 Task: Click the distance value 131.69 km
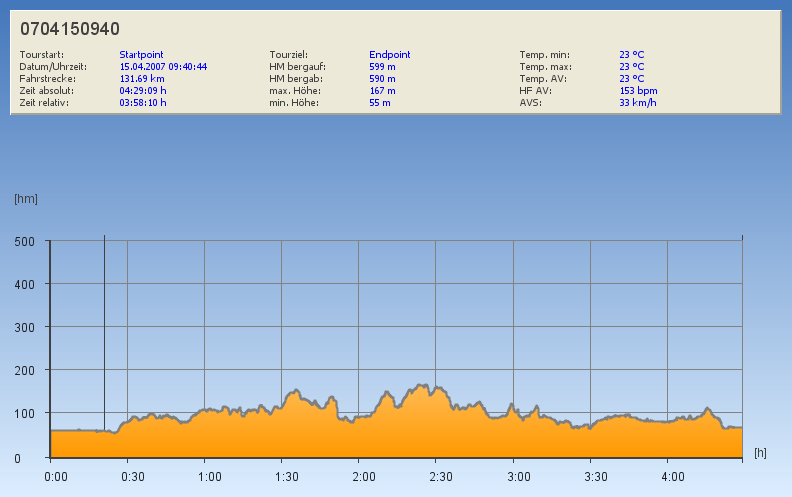(x=141, y=79)
